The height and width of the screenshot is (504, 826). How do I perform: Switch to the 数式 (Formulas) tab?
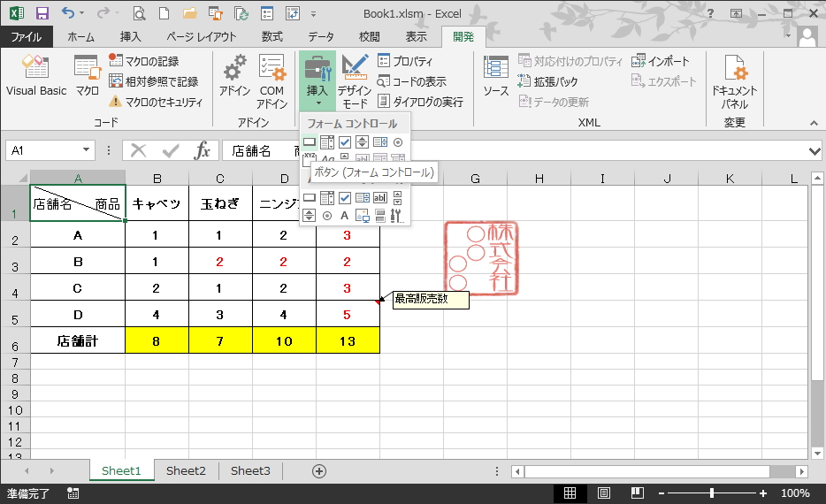point(272,36)
